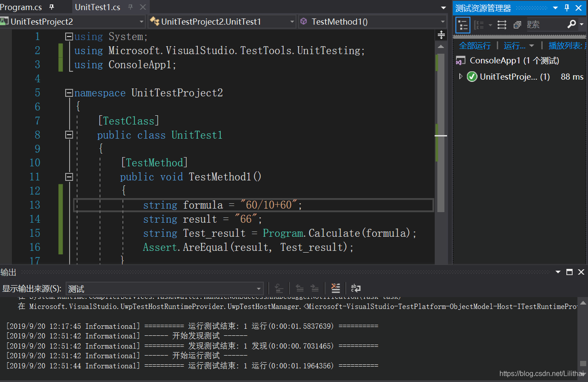The image size is (588, 382).
Task: Go to next message in Output
Action: [314, 288]
